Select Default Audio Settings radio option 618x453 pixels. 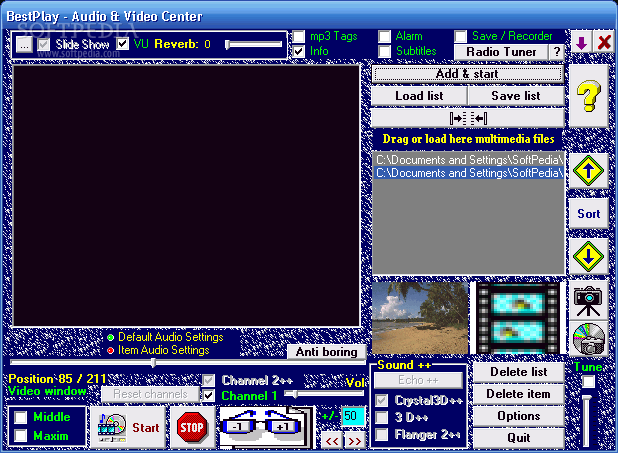111,337
